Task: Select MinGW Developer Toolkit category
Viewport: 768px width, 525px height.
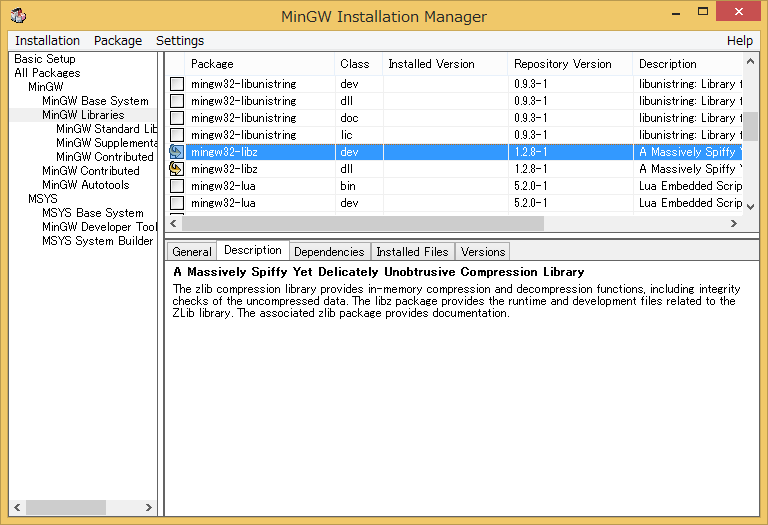Action: click(x=99, y=227)
